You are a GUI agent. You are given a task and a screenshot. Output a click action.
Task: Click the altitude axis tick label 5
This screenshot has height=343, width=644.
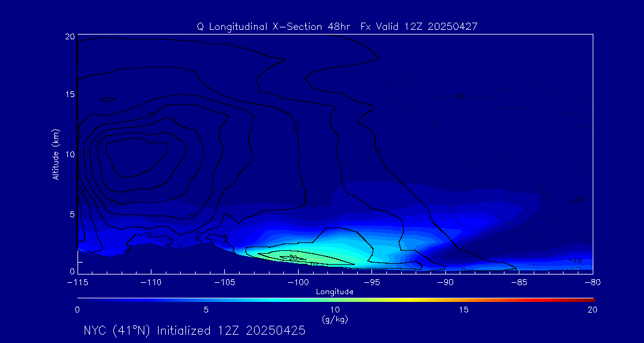(72, 214)
